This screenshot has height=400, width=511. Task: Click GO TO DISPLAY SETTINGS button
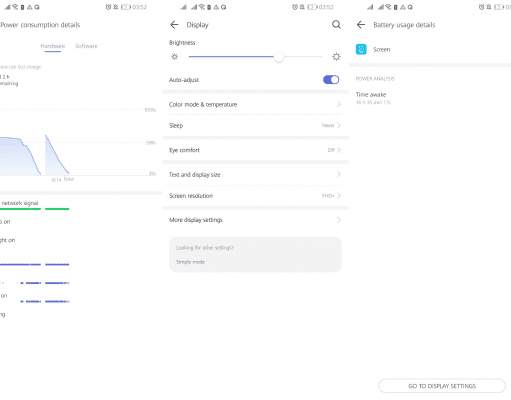pyautogui.click(x=442, y=386)
